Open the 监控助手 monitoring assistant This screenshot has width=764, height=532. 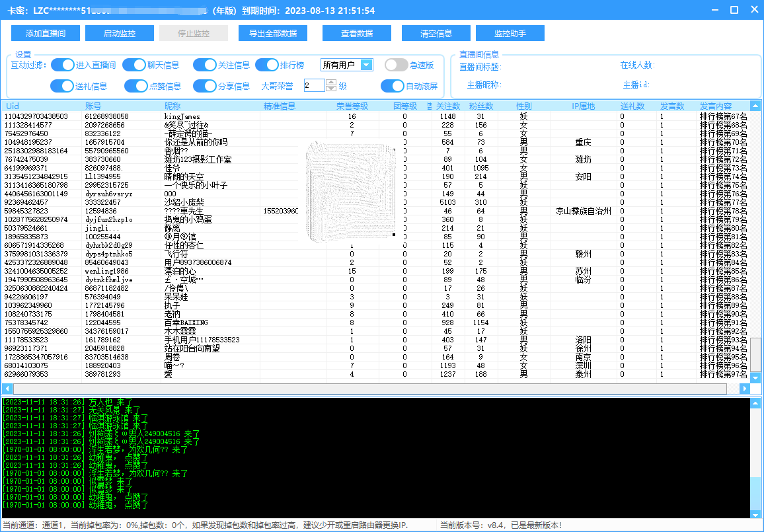tap(510, 34)
